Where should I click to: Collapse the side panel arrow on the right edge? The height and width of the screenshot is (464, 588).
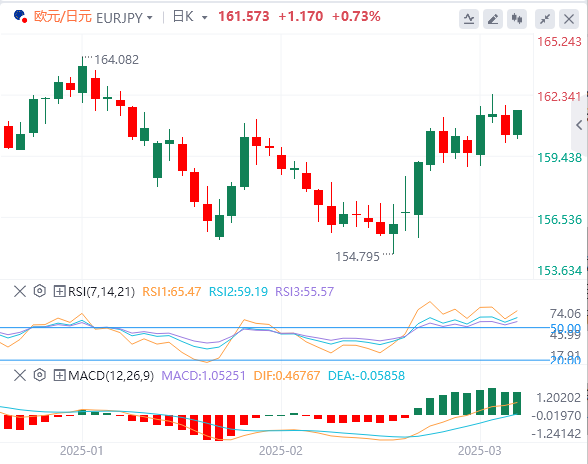579,125
